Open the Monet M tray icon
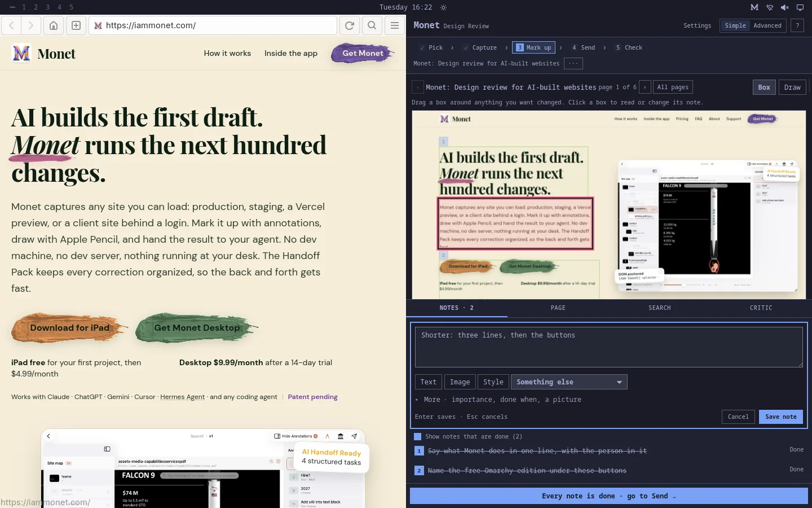Image resolution: width=812 pixels, height=508 pixels. pyautogui.click(x=754, y=7)
